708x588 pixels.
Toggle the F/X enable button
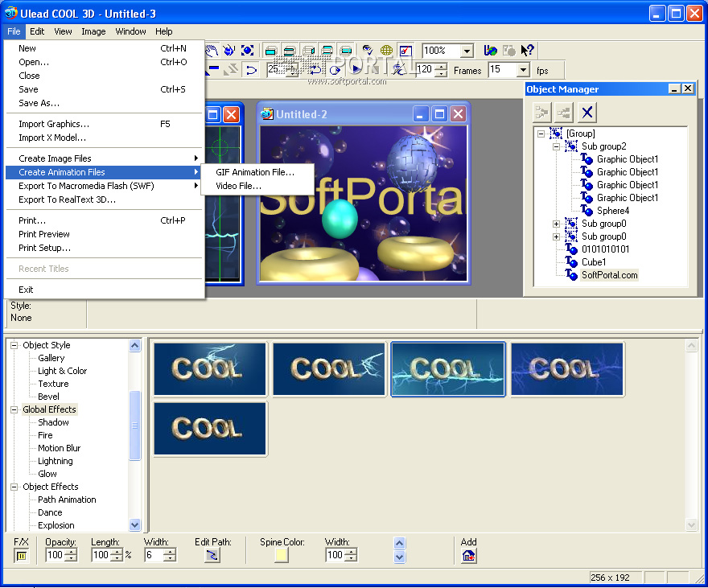coord(22,555)
